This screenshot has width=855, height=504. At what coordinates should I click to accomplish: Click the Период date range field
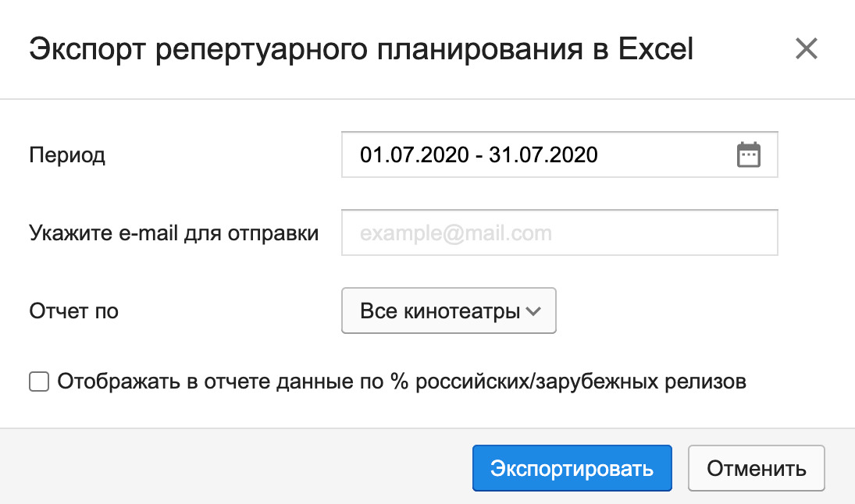pyautogui.click(x=559, y=154)
